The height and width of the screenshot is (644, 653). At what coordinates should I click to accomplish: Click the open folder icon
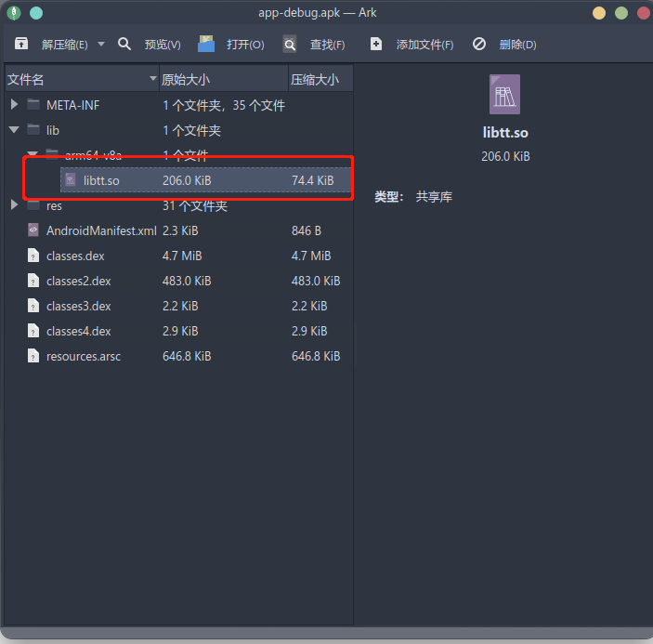(205, 44)
